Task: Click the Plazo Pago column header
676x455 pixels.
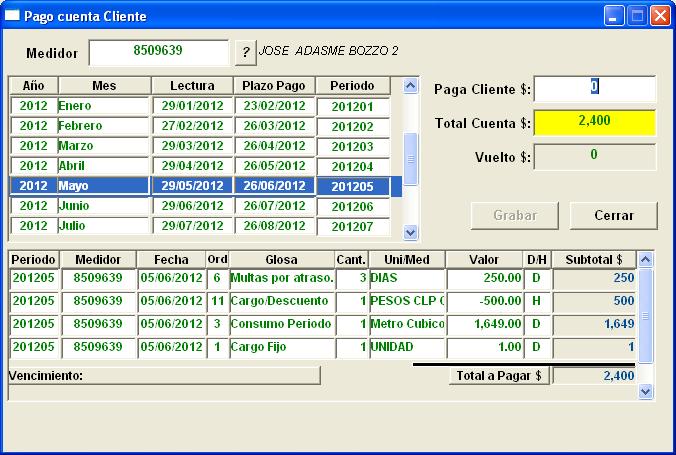Action: coord(275,86)
